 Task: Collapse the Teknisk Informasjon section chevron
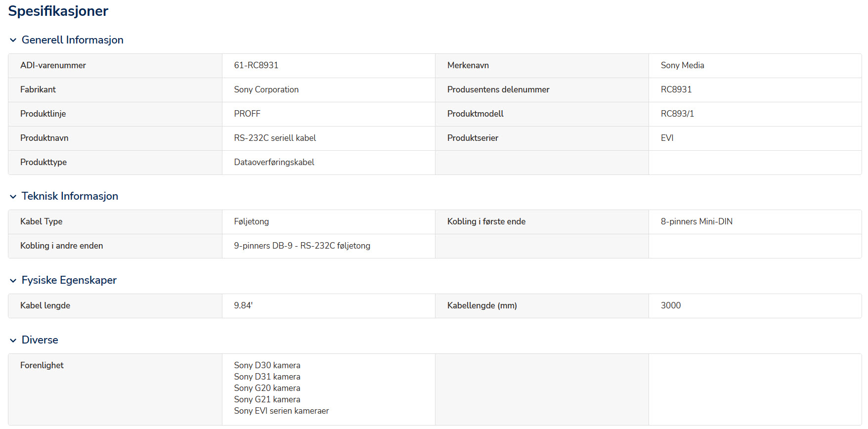pyautogui.click(x=13, y=196)
